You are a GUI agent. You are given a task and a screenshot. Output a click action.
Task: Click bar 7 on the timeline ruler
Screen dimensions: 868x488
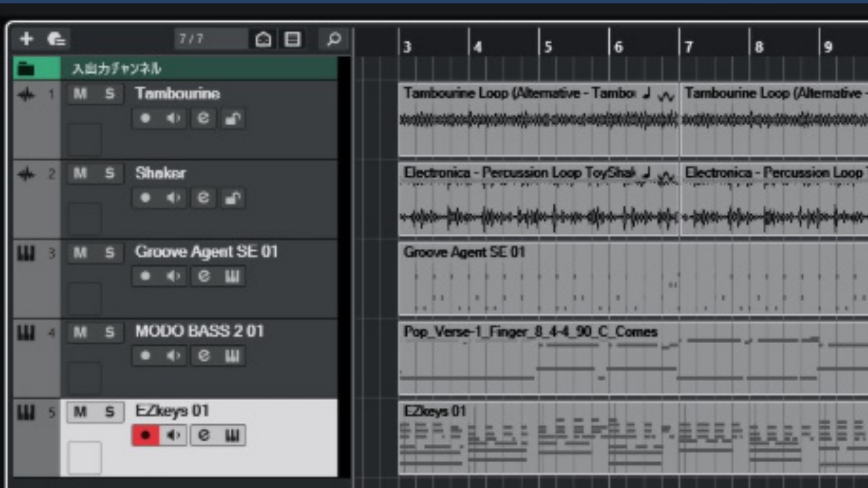click(688, 47)
